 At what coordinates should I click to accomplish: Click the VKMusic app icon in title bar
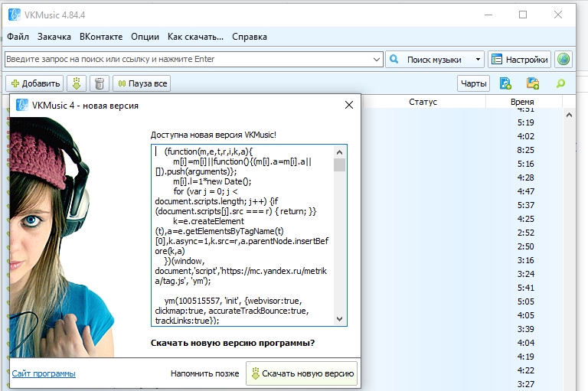(15, 15)
